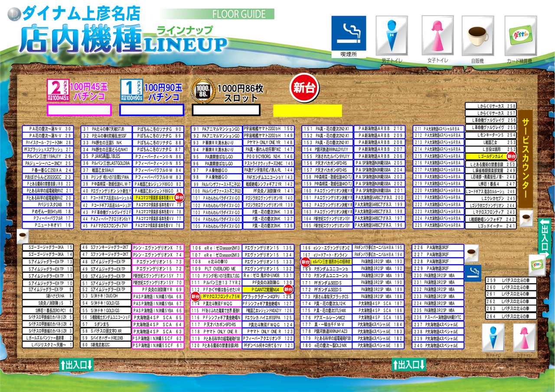Select cell 57 Sダンまち

point(107,324)
